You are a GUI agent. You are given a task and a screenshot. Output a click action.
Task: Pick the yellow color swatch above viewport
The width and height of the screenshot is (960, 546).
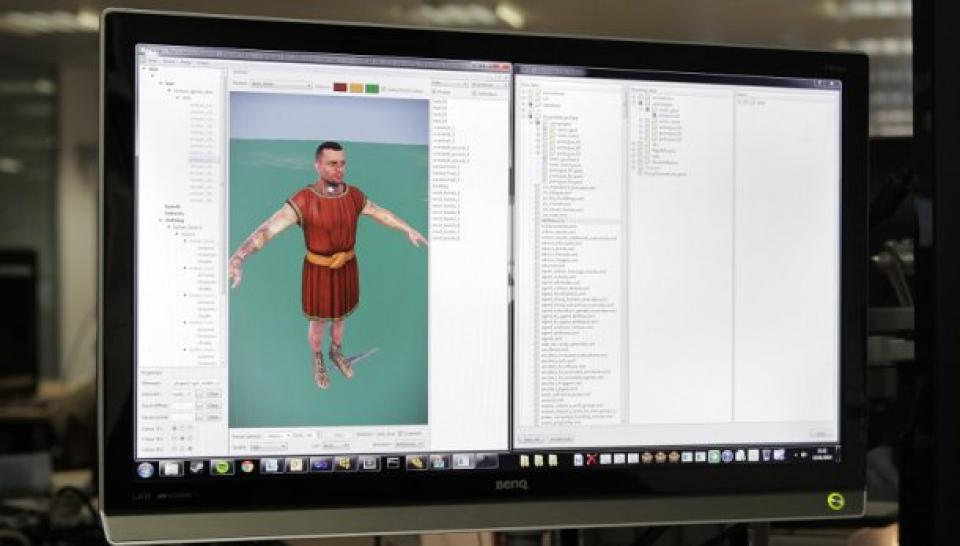click(x=356, y=88)
